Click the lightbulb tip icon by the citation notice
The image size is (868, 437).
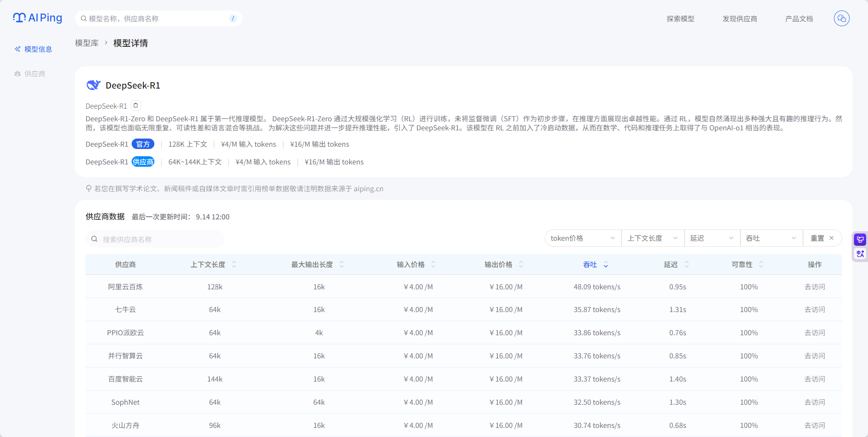click(x=89, y=188)
